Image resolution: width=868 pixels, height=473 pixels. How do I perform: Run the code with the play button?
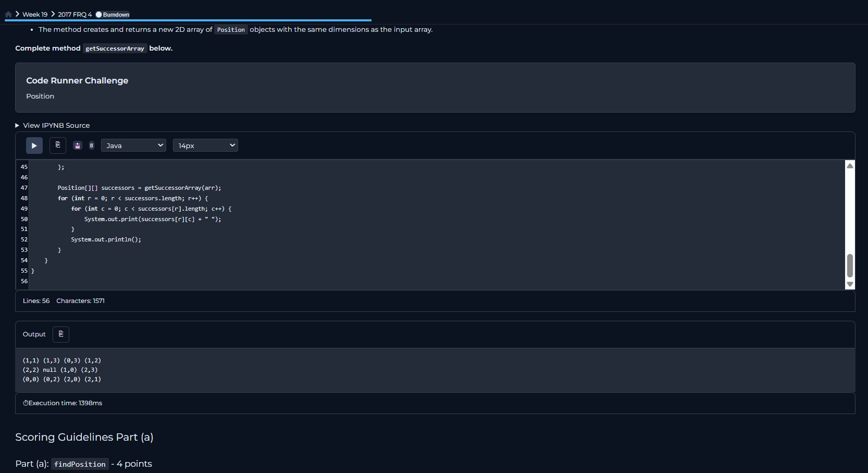34,145
